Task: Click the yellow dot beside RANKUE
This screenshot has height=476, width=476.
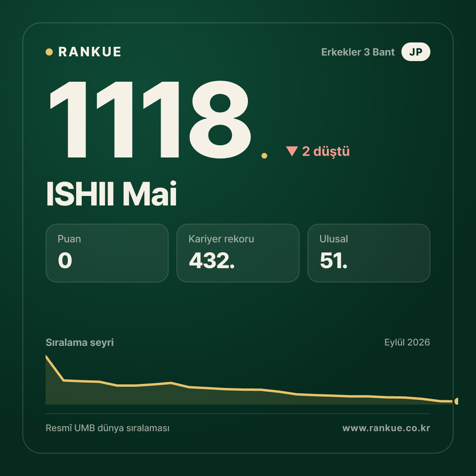Action: point(49,52)
